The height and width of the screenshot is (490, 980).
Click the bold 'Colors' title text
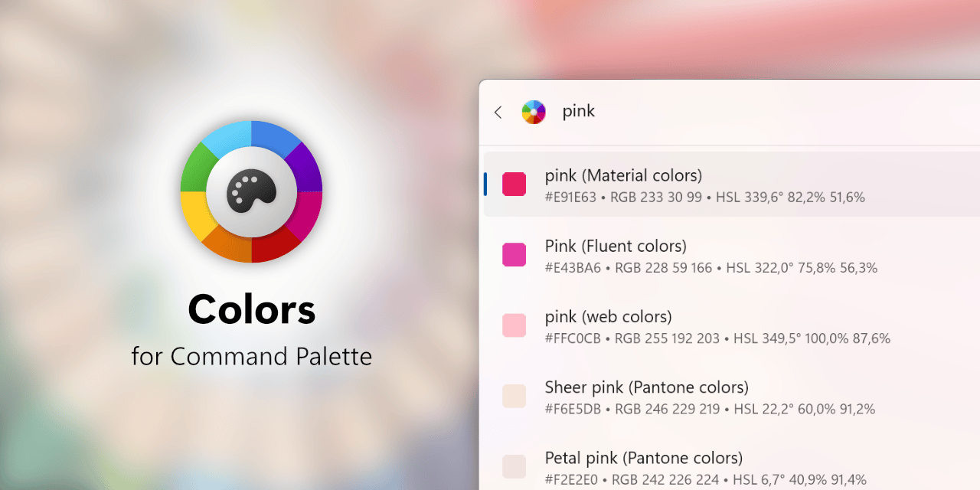251,309
